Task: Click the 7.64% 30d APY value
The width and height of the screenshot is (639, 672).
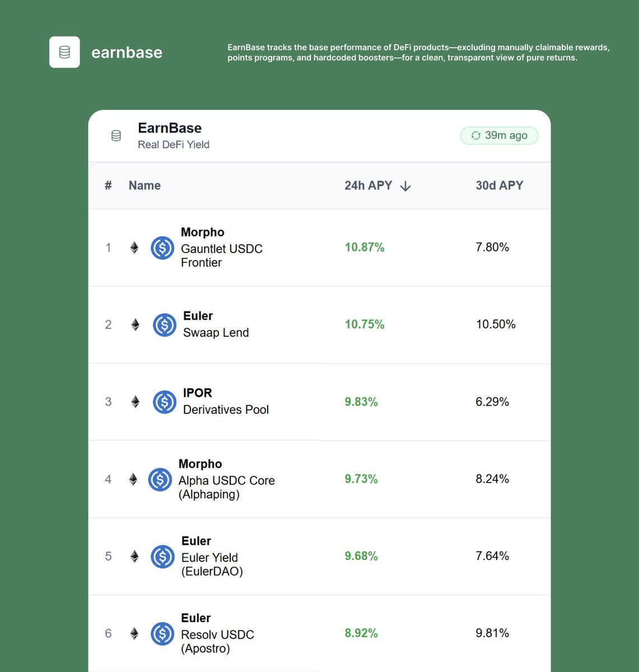Action: [x=492, y=556]
